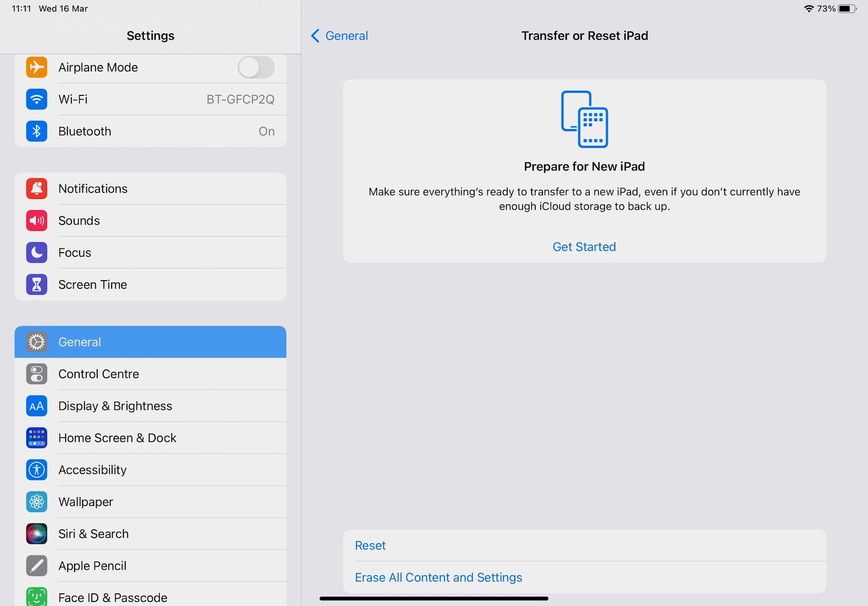This screenshot has height=606, width=868.
Task: Click the Transfer or Reset iPad title
Action: click(x=585, y=36)
